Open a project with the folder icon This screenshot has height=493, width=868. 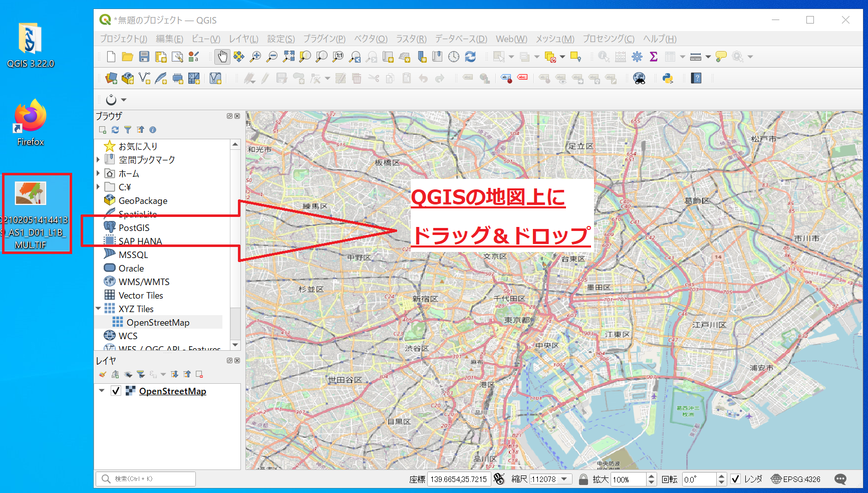[x=128, y=57]
